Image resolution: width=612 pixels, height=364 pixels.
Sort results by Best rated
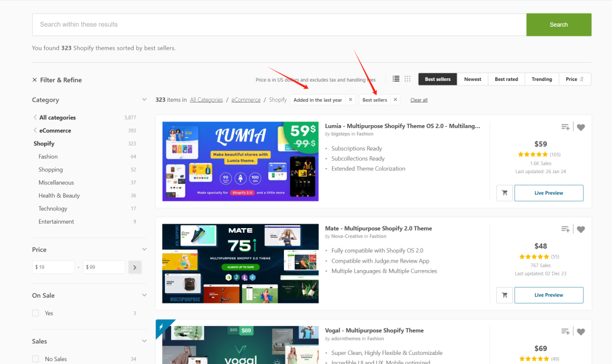coord(506,79)
